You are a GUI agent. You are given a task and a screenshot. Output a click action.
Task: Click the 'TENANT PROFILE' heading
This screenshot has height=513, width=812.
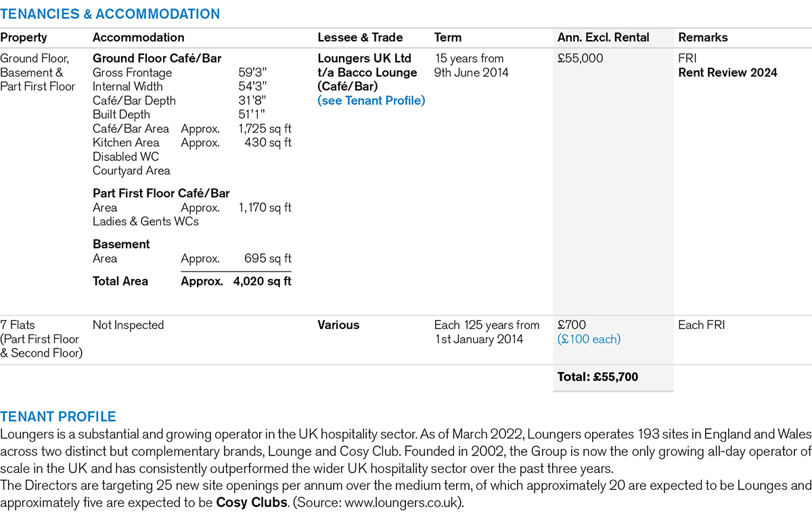pyautogui.click(x=58, y=417)
